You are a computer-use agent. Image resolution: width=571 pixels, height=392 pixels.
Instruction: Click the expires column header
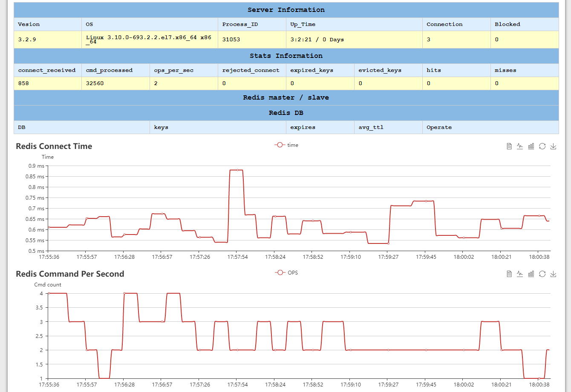click(320, 127)
